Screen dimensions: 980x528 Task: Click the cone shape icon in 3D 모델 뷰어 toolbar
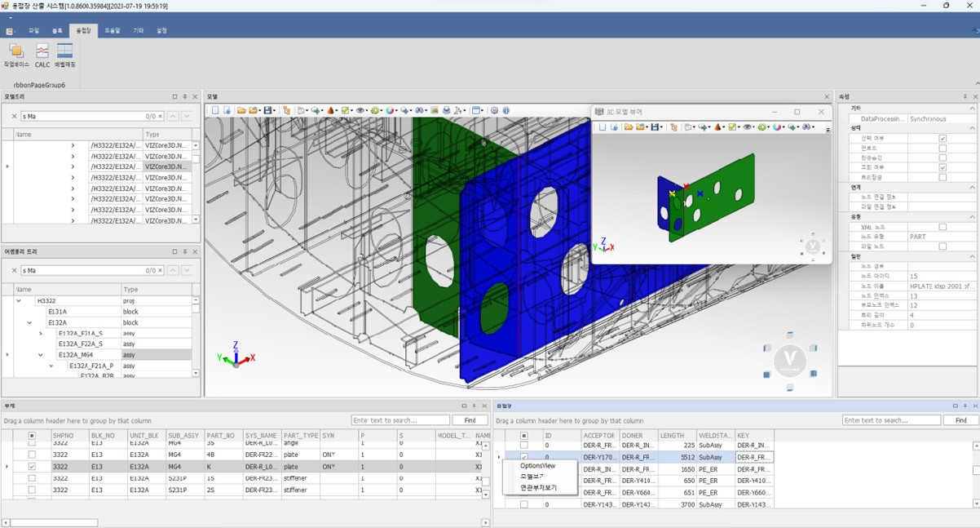point(718,126)
